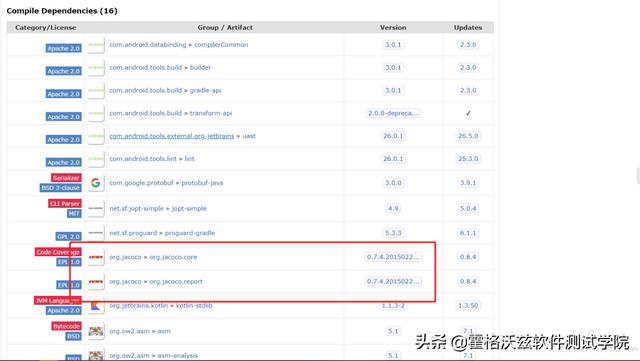This screenshot has width=640, height=361.
Task: Click the Kotlin icon beside kotlin-stdlib
Action: [x=96, y=306]
